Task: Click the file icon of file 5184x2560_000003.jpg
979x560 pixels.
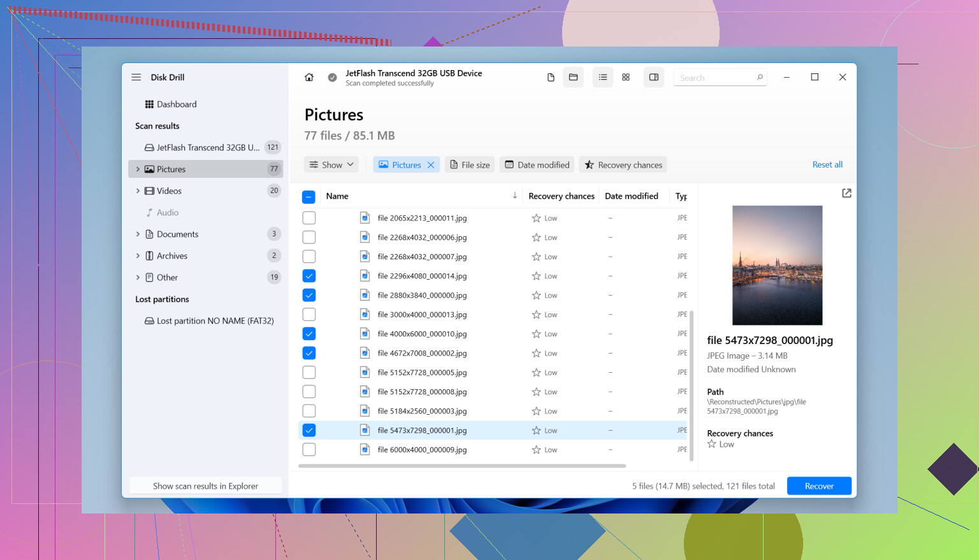Action: [x=365, y=411]
